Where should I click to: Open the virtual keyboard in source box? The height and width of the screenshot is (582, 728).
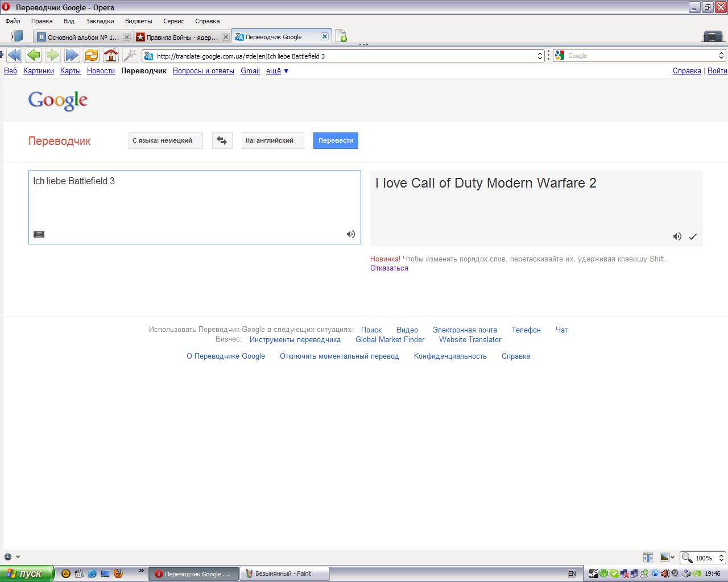point(39,234)
